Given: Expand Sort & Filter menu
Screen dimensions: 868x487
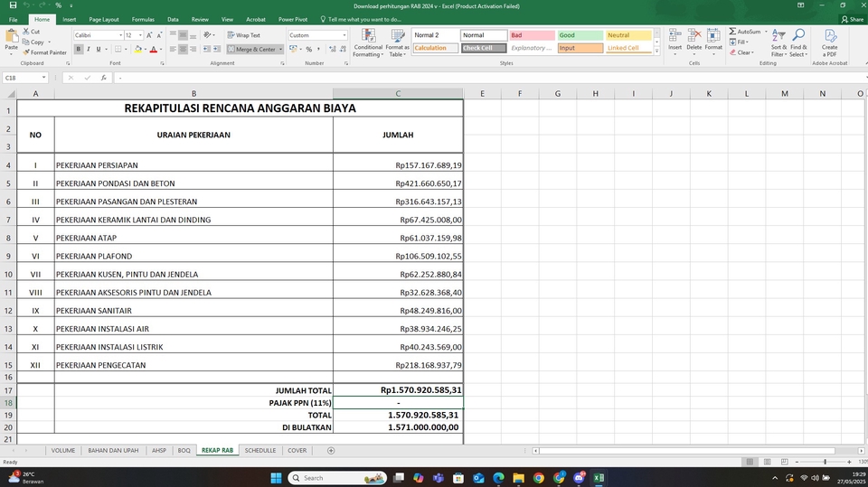Looking at the screenshot, I should pos(778,43).
